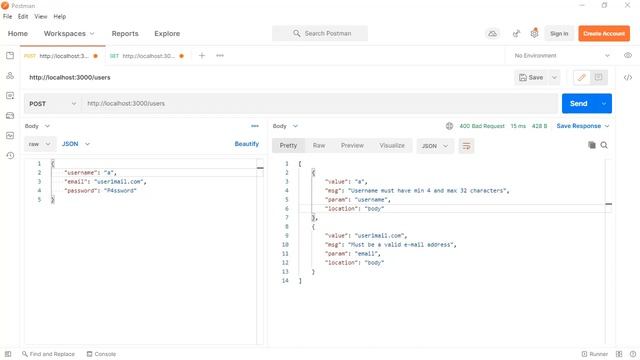Screen dimensions: 640x360
Task: Click the network globe icon in response
Action: pos(449,126)
